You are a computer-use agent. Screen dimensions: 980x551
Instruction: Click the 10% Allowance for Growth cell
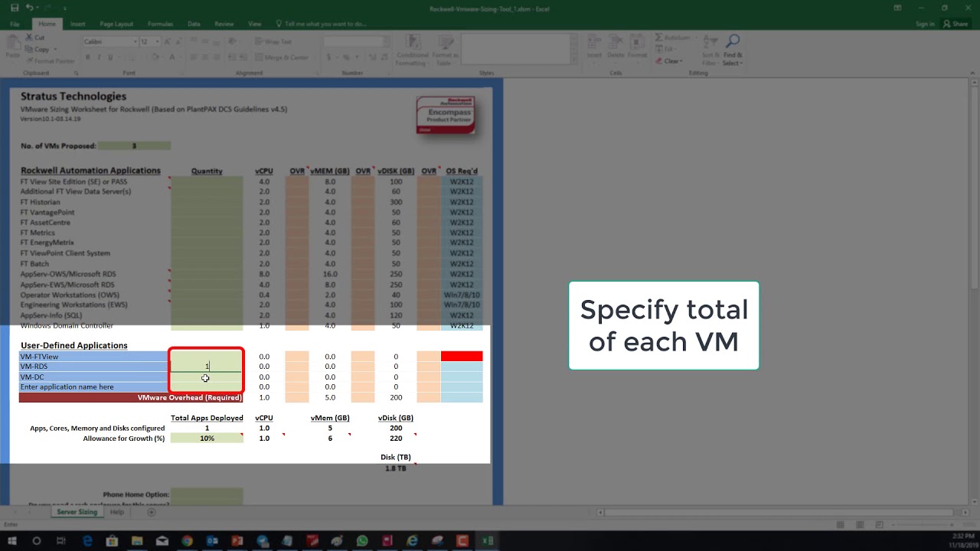point(207,439)
